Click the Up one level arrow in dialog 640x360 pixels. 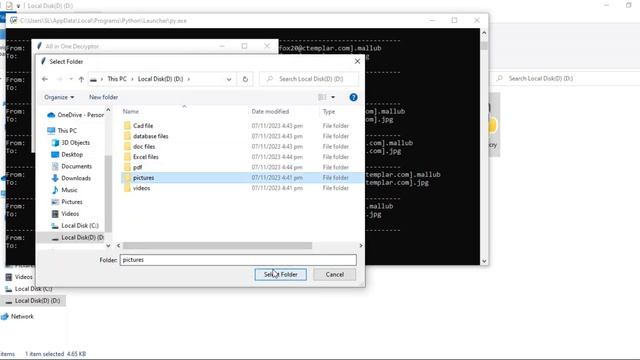click(x=81, y=79)
